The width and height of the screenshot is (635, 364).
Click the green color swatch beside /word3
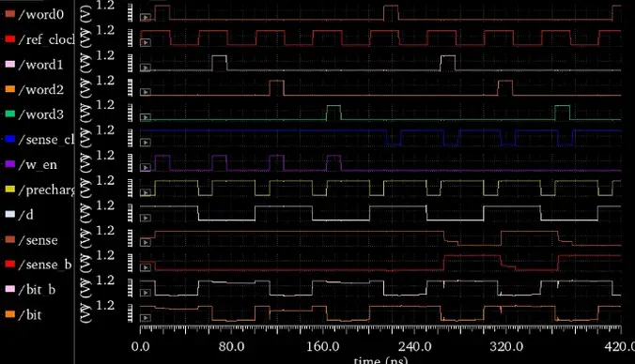10,114
